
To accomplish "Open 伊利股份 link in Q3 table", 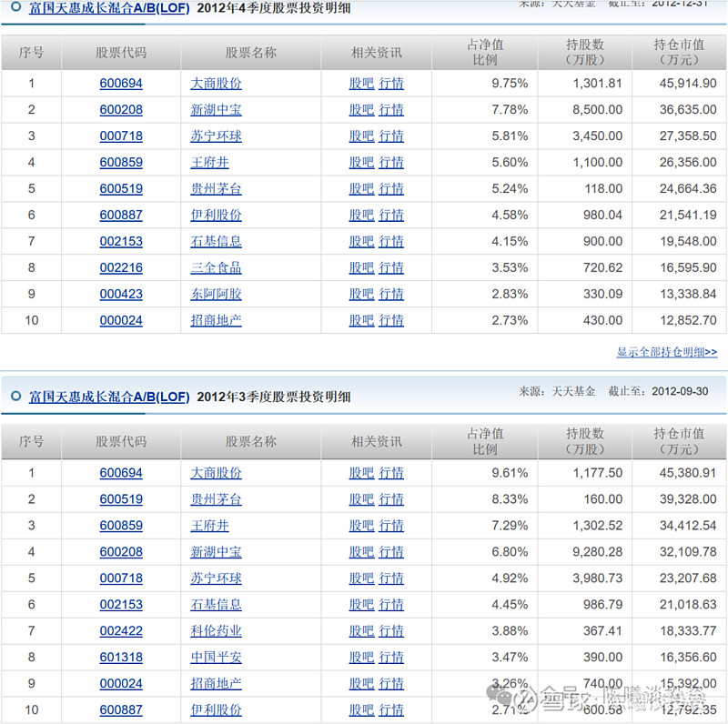I will coord(216,710).
